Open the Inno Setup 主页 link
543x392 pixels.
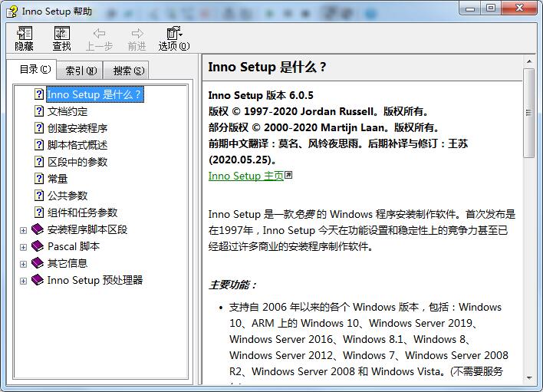coord(246,176)
